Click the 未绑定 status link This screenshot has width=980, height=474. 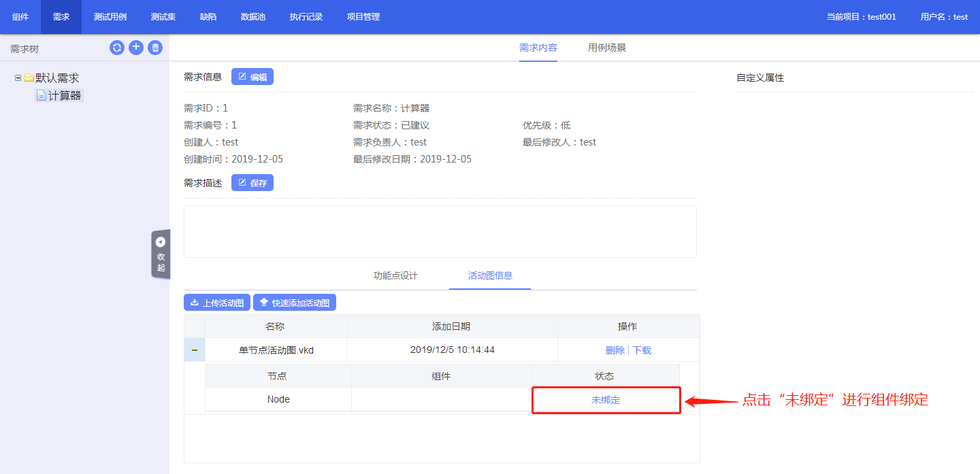point(606,400)
